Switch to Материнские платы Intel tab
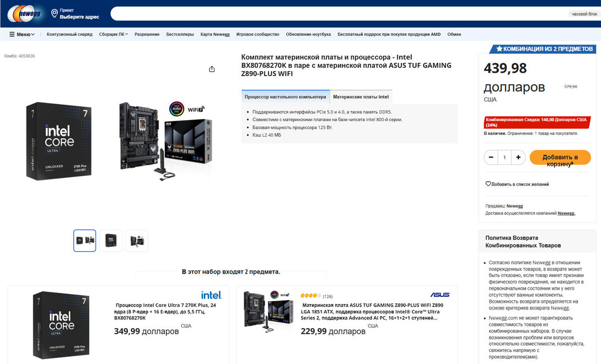The width and height of the screenshot is (601, 364). coord(361,97)
